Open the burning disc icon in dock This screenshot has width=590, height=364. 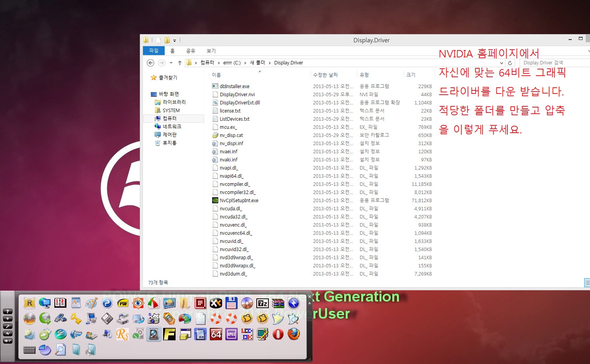click(x=30, y=319)
